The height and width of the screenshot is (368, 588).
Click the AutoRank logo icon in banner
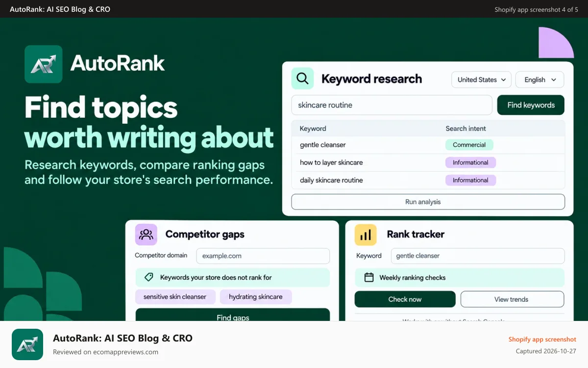coord(44,64)
